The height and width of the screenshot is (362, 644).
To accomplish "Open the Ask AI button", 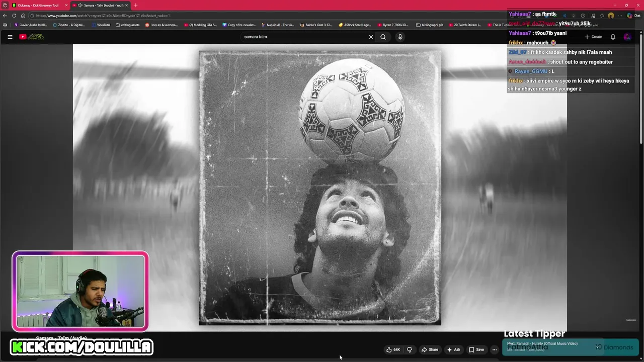I will 453,349.
